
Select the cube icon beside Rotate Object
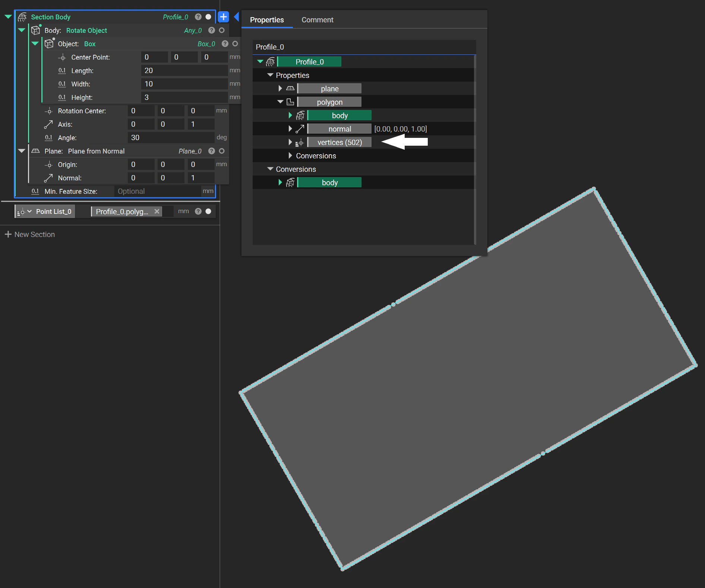36,30
